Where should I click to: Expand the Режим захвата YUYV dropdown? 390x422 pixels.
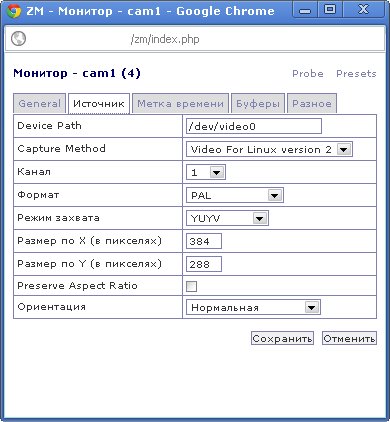click(227, 218)
